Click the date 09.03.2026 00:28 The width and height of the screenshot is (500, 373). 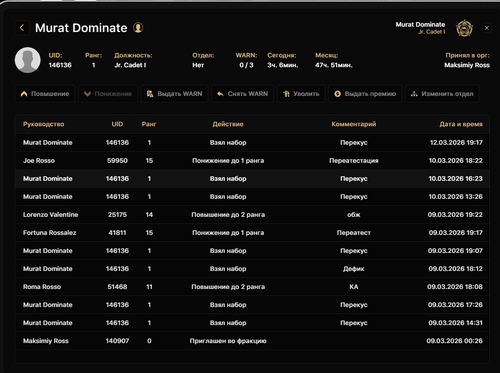455,341
